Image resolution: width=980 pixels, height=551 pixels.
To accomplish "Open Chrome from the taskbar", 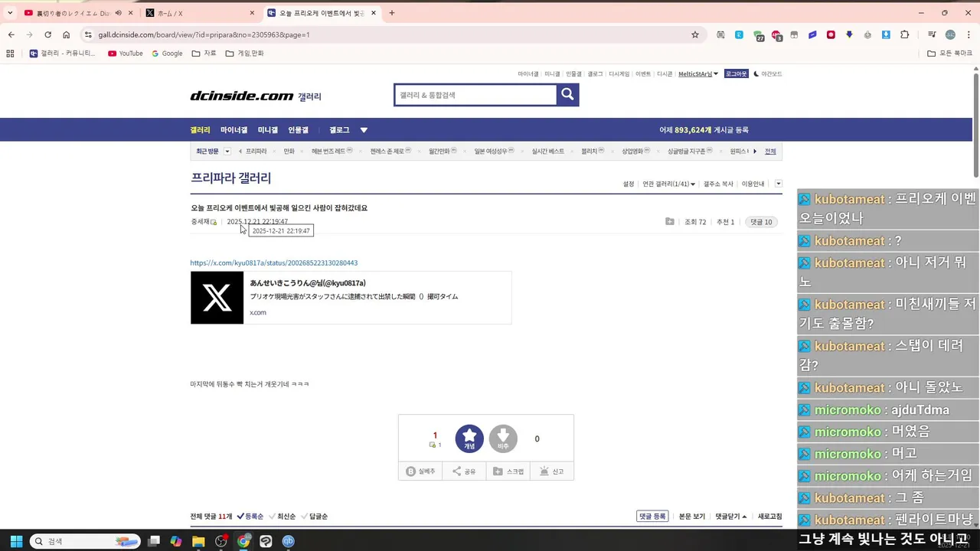I will pyautogui.click(x=243, y=541).
